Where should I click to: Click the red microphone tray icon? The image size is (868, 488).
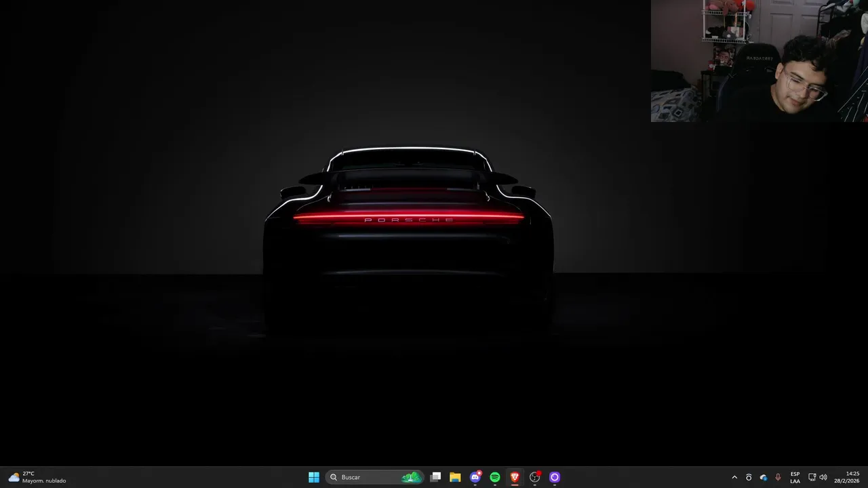click(778, 477)
